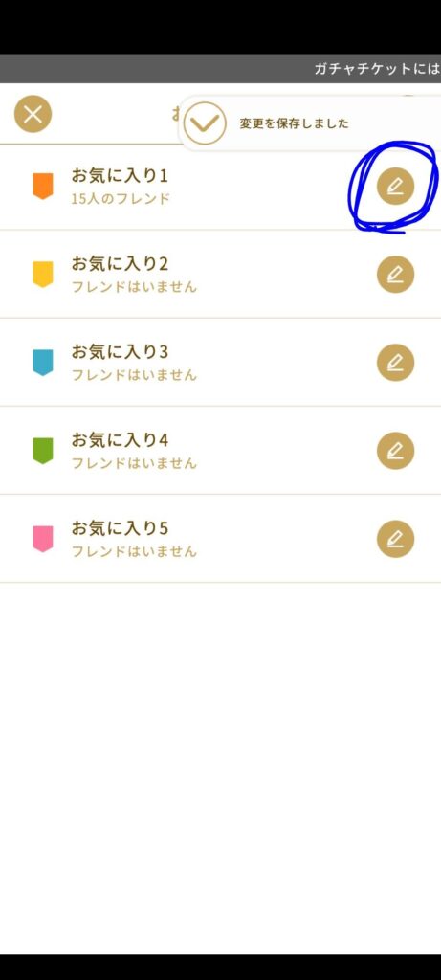
Task: Tap the checkmark icon in saved notification
Action: click(205, 123)
